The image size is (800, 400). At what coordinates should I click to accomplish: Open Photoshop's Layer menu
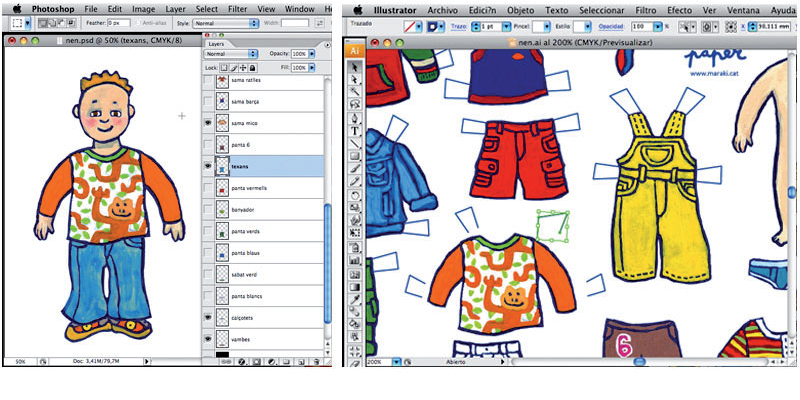click(176, 9)
